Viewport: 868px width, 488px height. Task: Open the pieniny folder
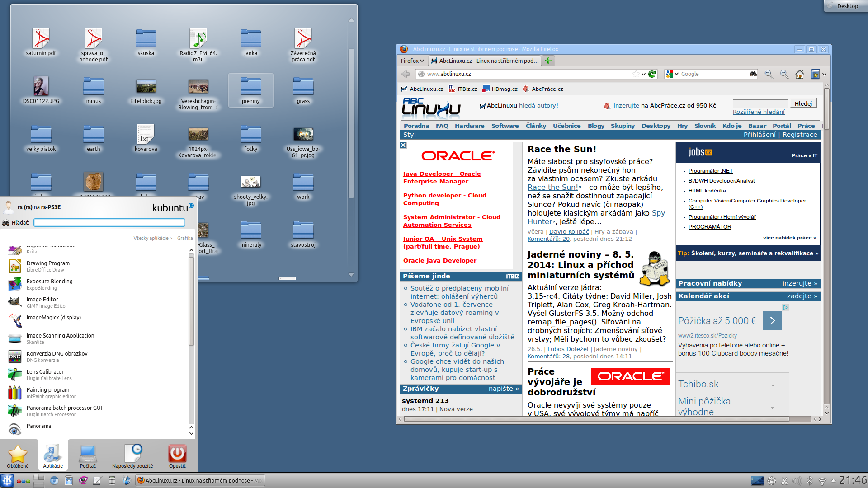(251, 90)
